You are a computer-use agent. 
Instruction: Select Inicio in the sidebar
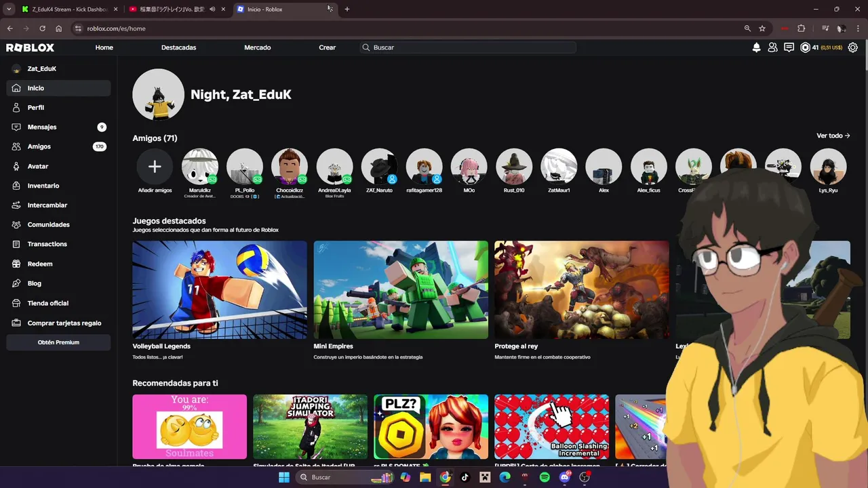tap(58, 88)
